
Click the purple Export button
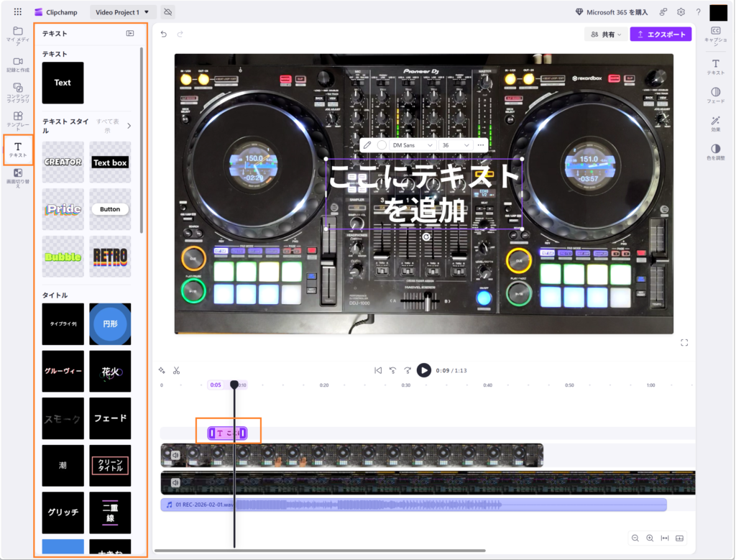[661, 34]
